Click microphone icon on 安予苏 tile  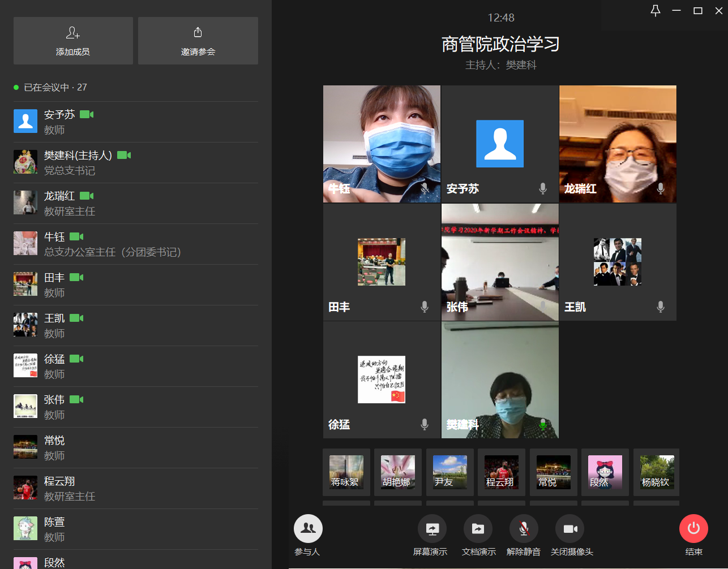click(543, 189)
